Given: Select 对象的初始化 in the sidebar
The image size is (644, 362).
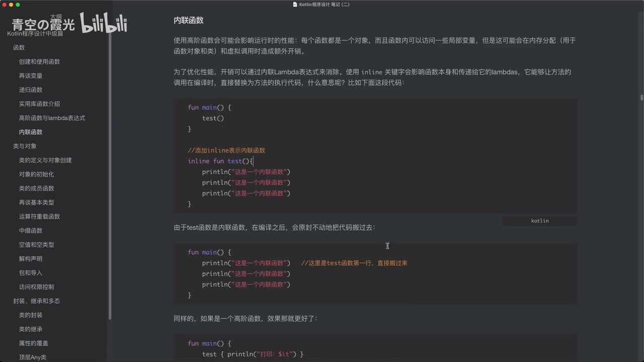Looking at the screenshot, I should coord(36,174).
